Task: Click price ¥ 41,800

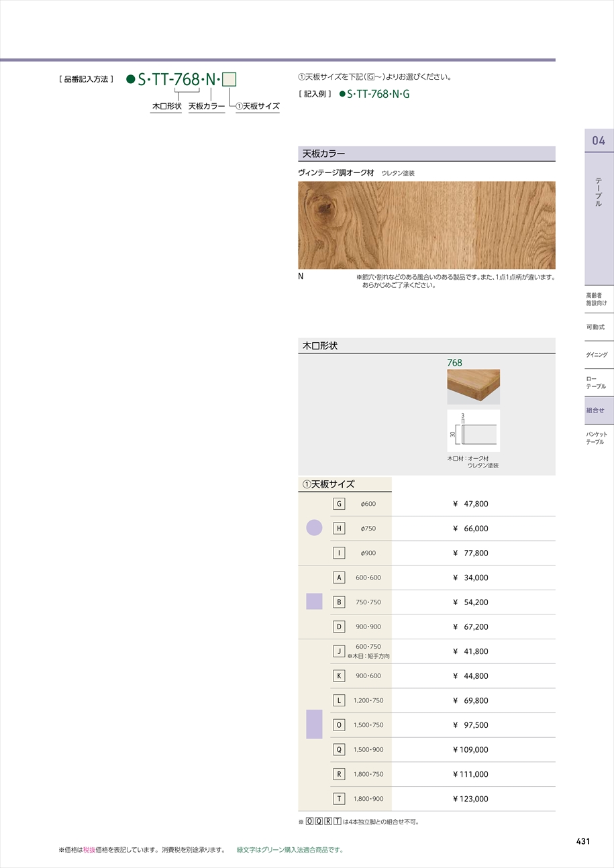Action: [x=470, y=651]
